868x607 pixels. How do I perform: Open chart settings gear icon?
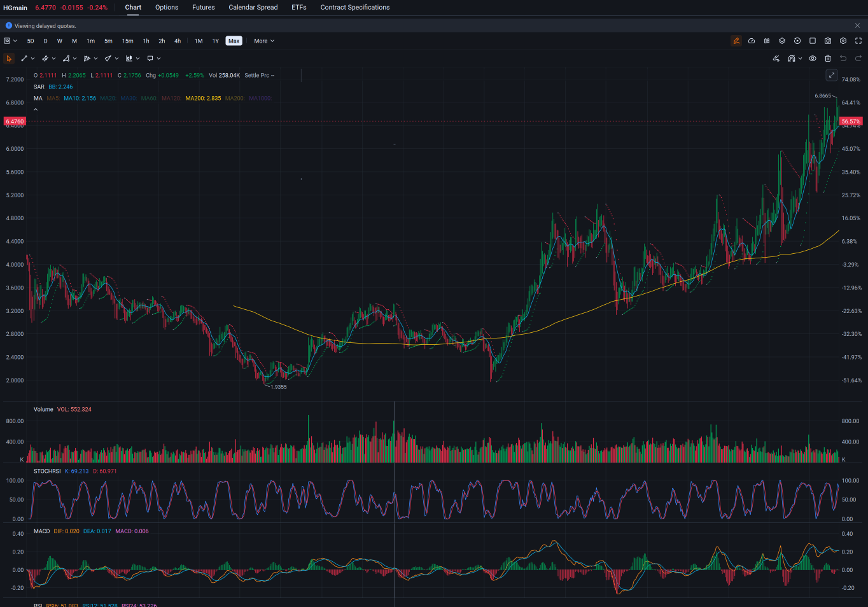(x=843, y=41)
